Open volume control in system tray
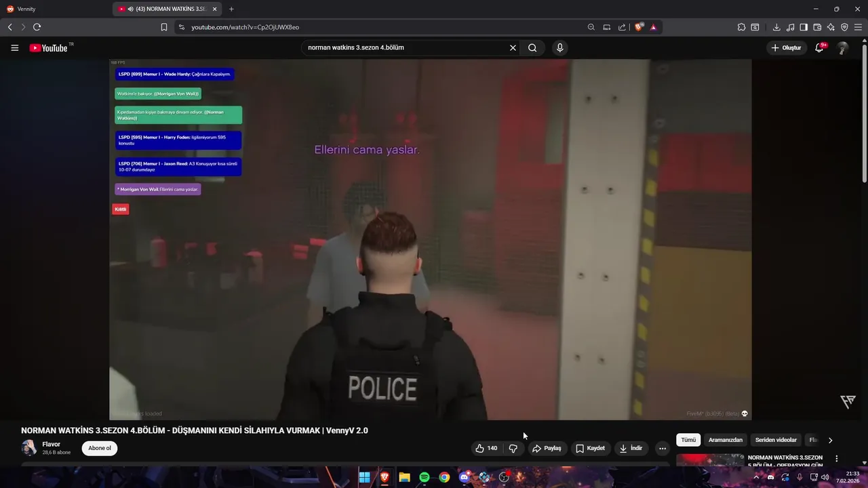The width and height of the screenshot is (868, 488). click(825, 477)
